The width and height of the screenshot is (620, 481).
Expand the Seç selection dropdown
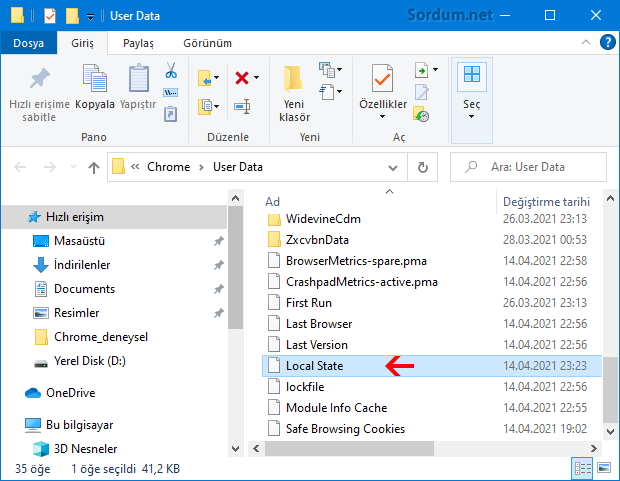click(x=471, y=115)
